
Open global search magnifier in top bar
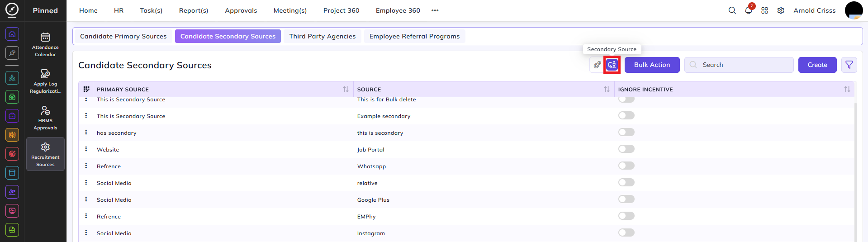[x=732, y=10]
